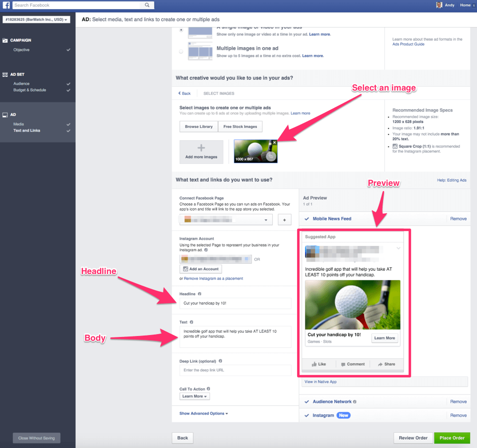477x448 pixels.
Task: Toggle the Audience Network placement checkmark
Action: (307, 402)
